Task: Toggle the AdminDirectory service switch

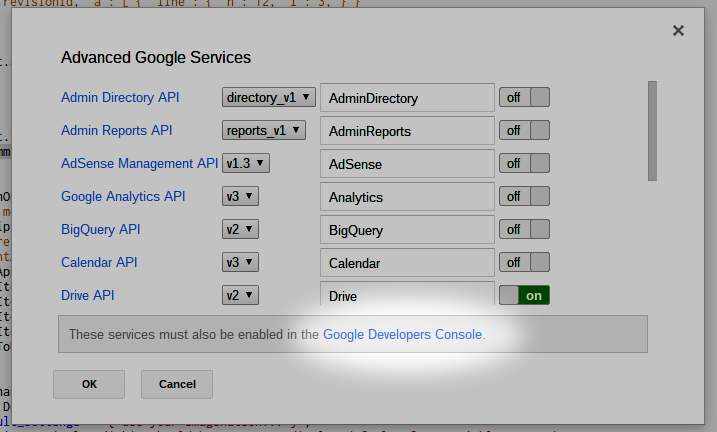Action: (x=524, y=97)
